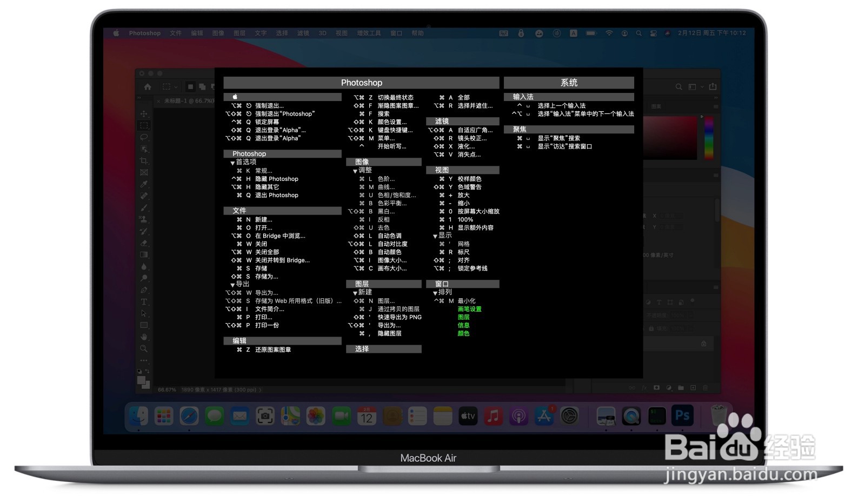Collapse the 导出 group triangle
This screenshot has height=504, width=865.
tap(232, 285)
